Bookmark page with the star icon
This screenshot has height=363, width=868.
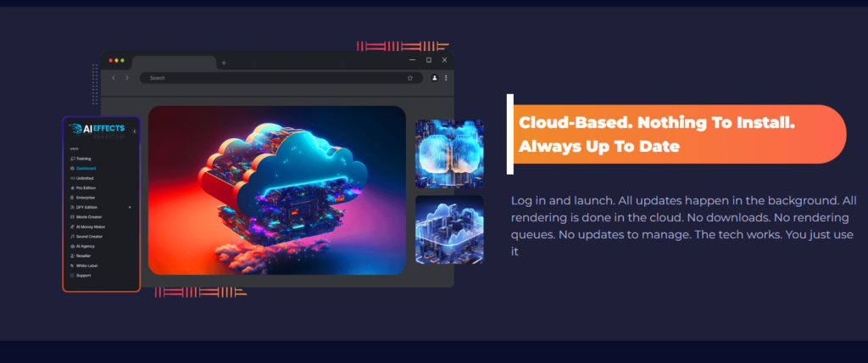410,78
